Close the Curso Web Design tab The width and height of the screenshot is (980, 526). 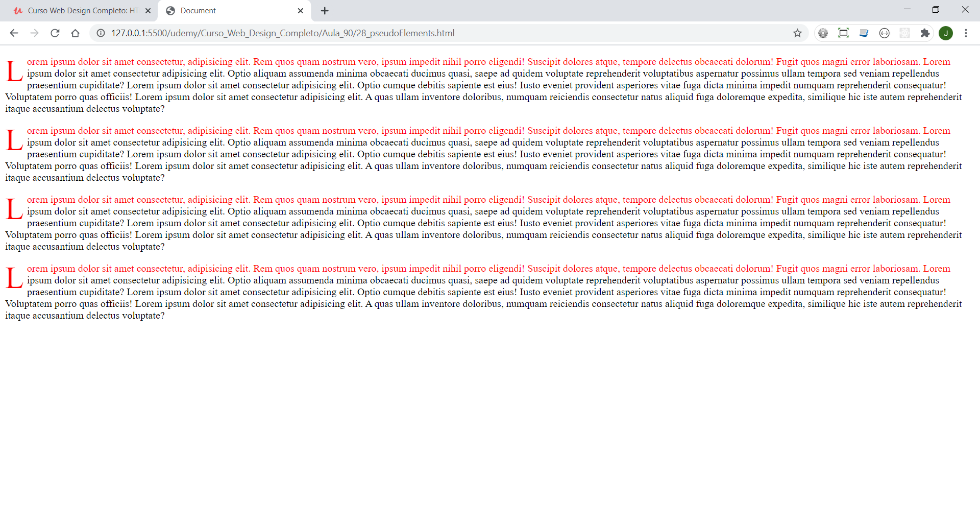(x=148, y=11)
